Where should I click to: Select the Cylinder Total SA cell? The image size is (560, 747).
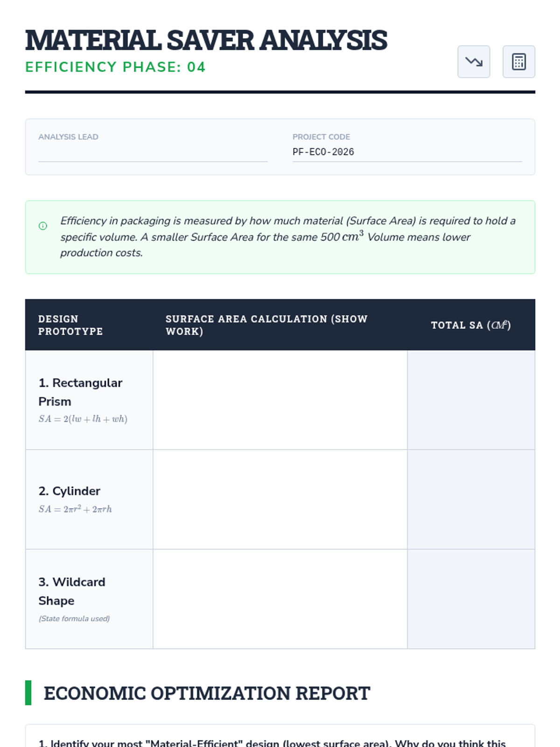[471, 500]
